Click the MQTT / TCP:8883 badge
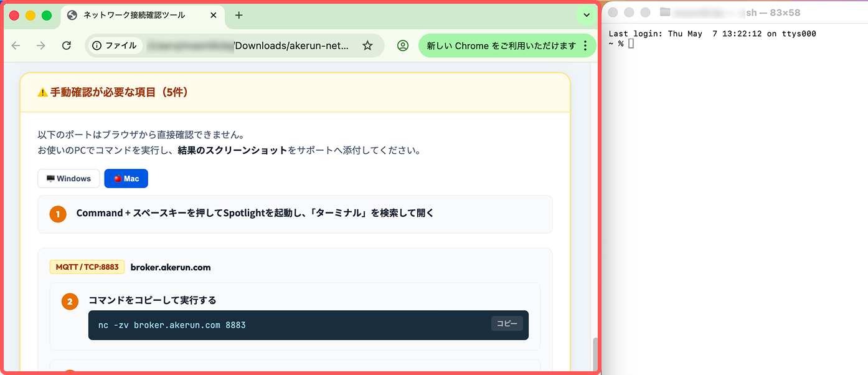The width and height of the screenshot is (868, 375). click(x=87, y=267)
